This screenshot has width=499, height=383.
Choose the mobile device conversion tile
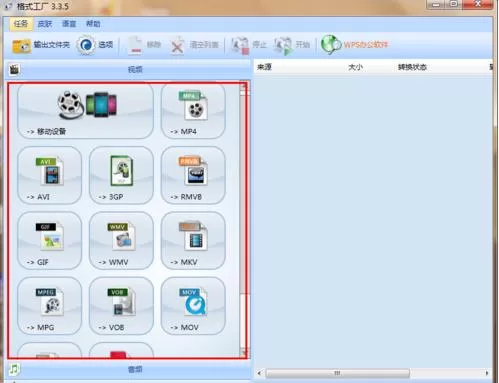[85, 111]
